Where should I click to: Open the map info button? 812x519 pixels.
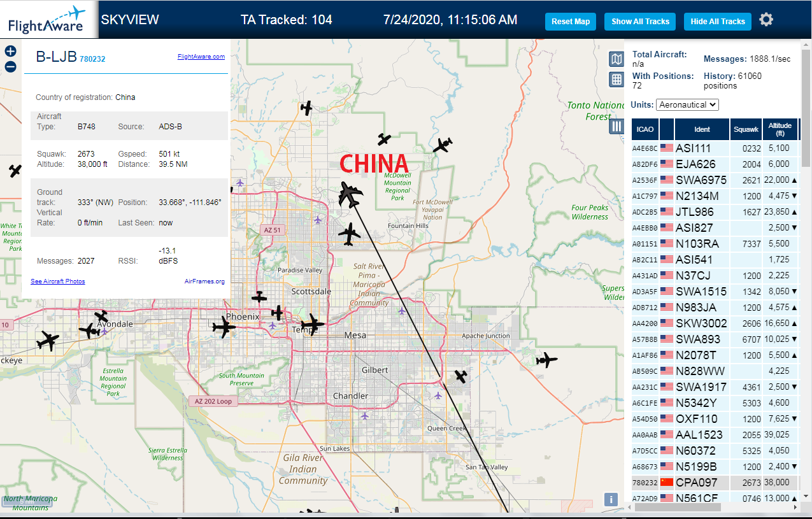click(611, 499)
